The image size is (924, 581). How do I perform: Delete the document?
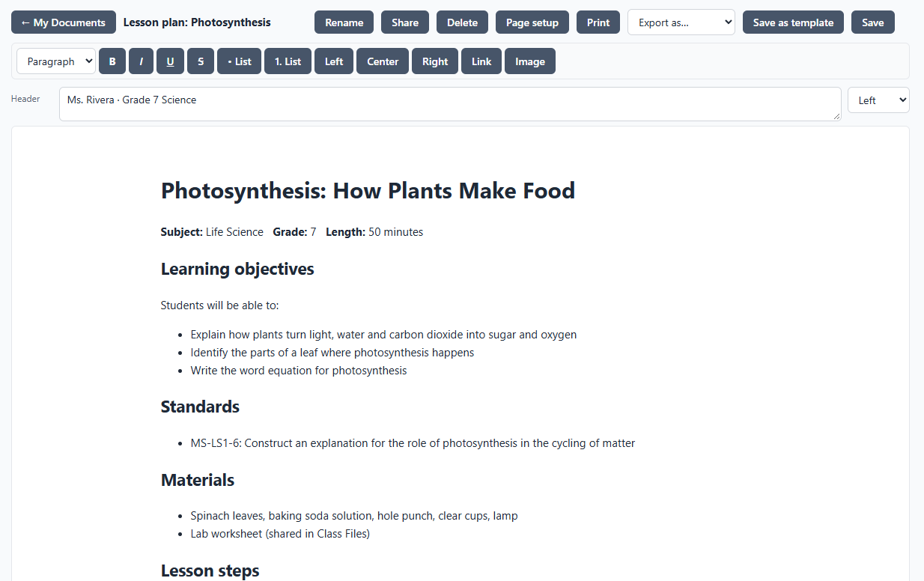[462, 22]
